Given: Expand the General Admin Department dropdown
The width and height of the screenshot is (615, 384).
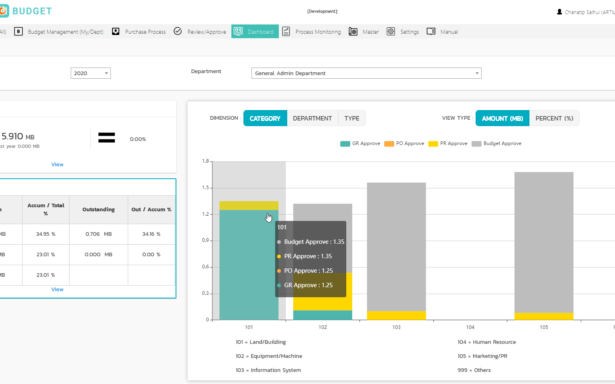Looking at the screenshot, I should [x=366, y=73].
